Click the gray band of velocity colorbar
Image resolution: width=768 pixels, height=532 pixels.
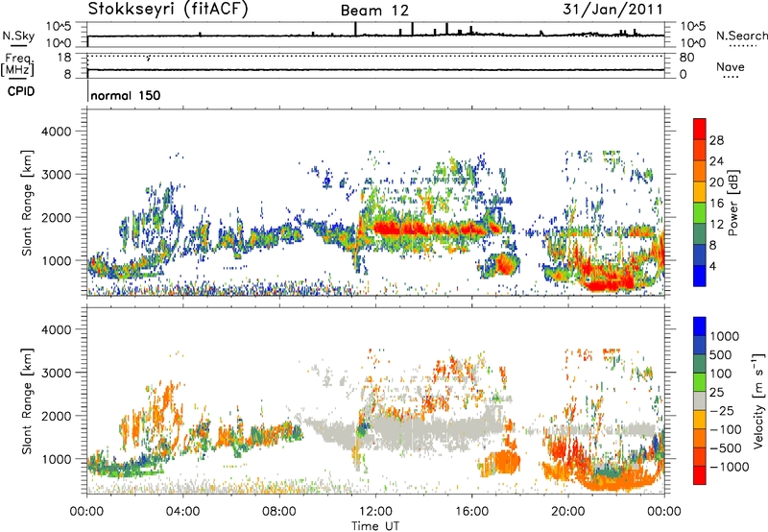(x=700, y=400)
